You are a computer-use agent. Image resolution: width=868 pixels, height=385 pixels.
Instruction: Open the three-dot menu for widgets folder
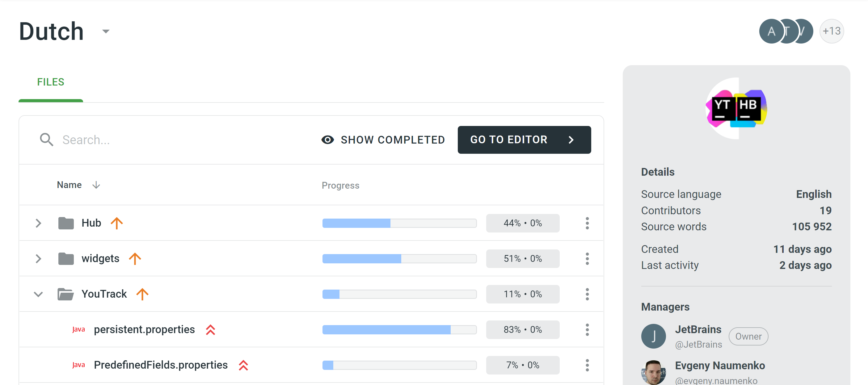tap(587, 258)
